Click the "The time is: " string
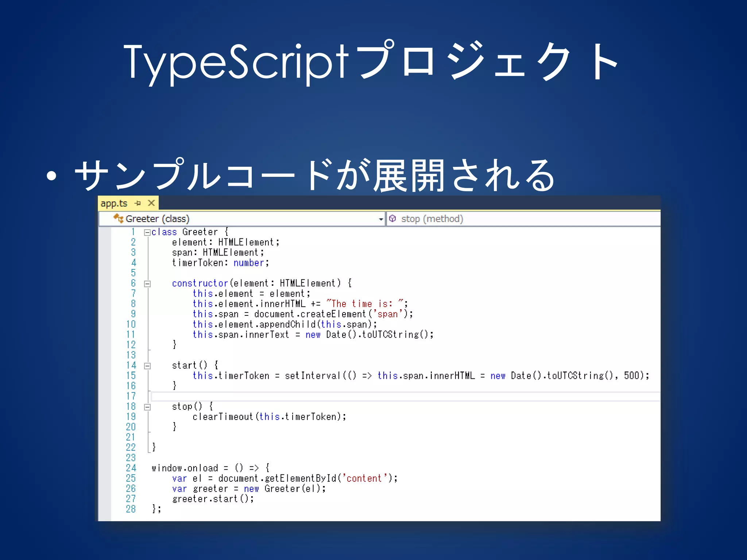747x560 pixels. tap(365, 304)
